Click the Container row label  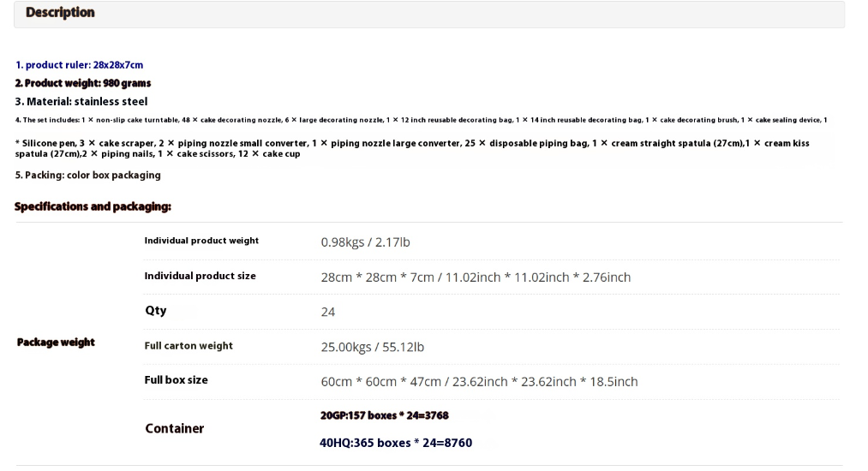click(174, 428)
